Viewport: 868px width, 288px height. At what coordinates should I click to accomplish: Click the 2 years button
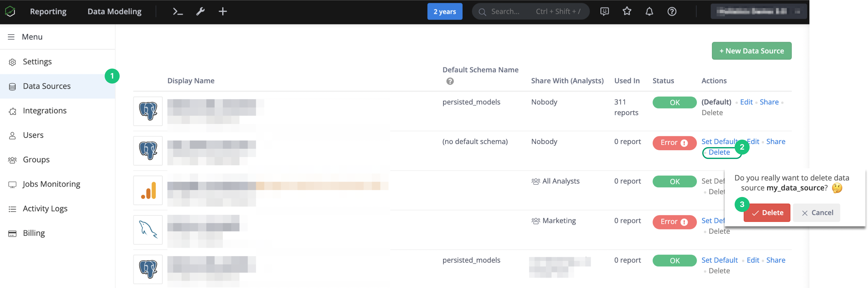pyautogui.click(x=445, y=12)
